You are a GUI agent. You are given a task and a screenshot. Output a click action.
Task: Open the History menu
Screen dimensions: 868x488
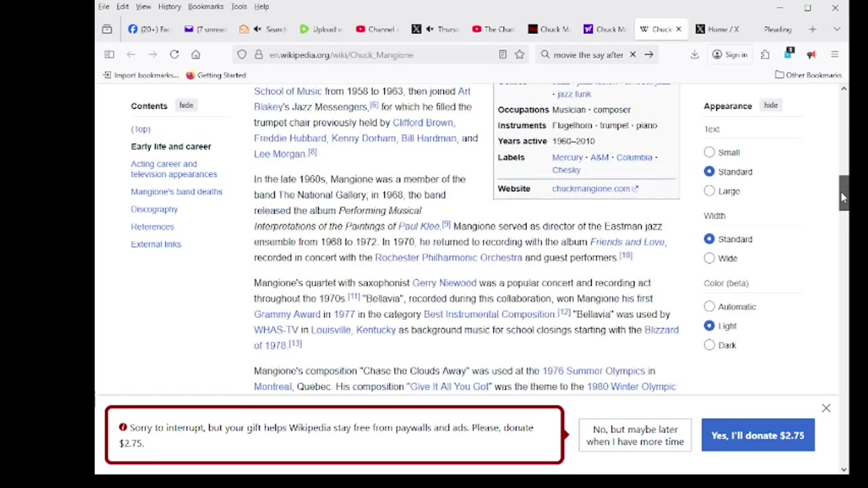click(170, 7)
